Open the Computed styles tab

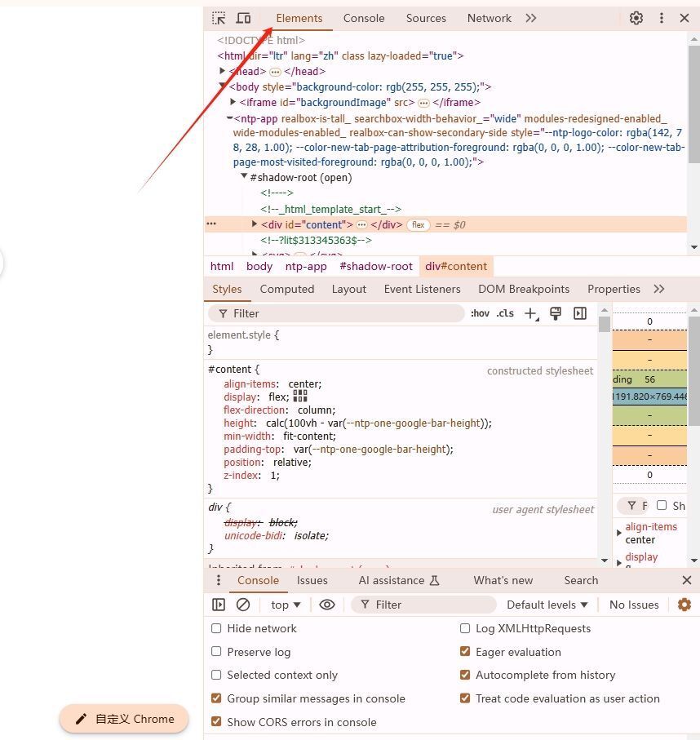(x=286, y=289)
